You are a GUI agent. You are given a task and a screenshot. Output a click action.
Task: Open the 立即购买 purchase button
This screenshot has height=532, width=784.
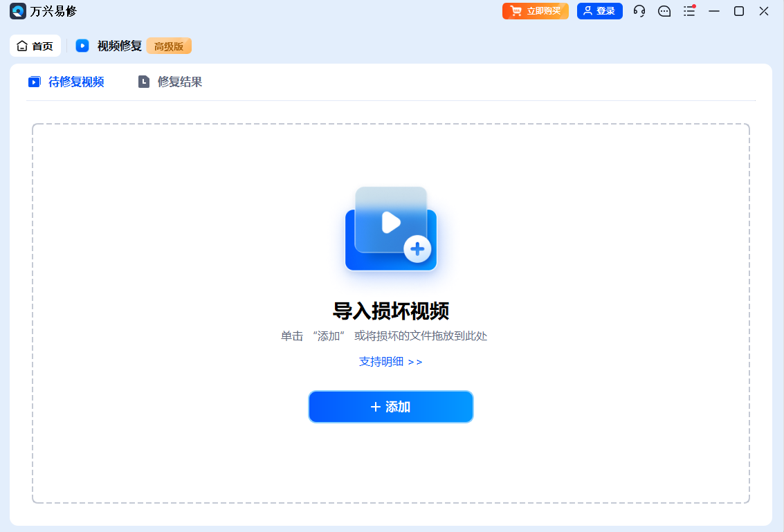(x=536, y=11)
